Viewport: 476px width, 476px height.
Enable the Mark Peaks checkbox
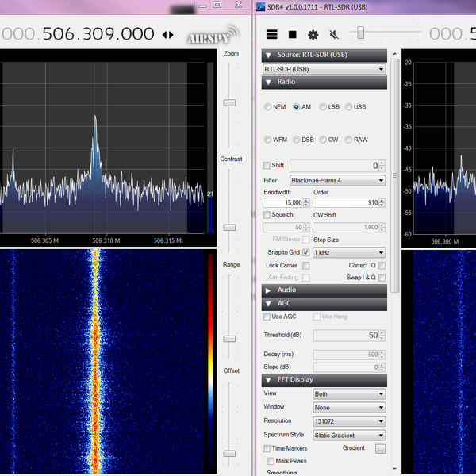[271, 461]
